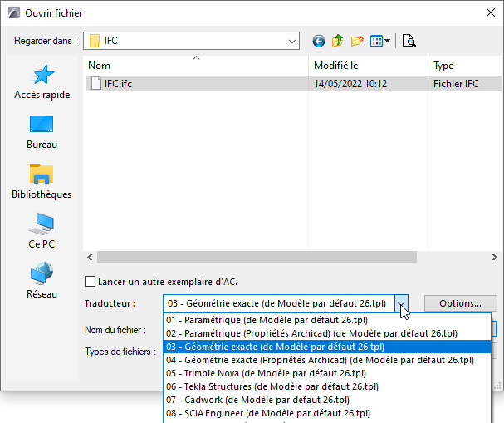Select Ce PC location
This screenshot has width=504, height=423.
point(42,231)
